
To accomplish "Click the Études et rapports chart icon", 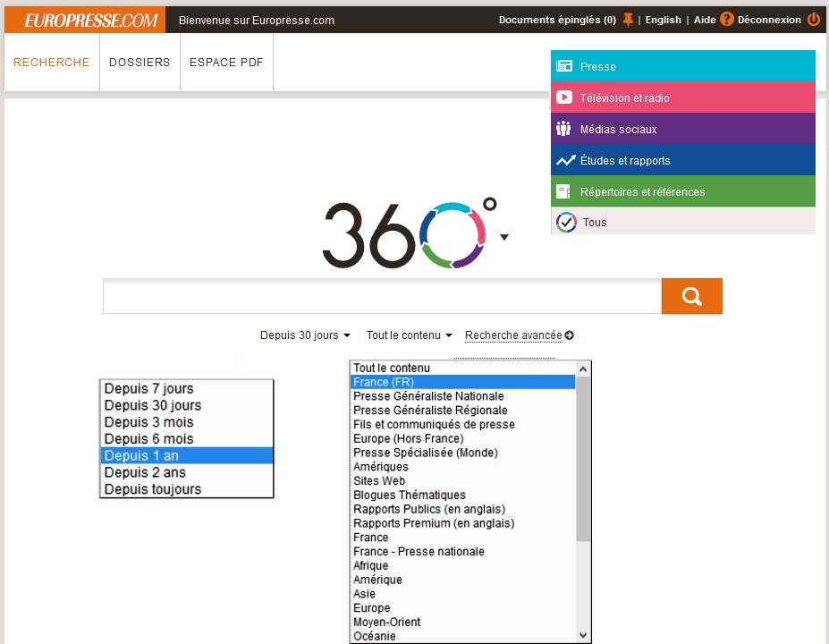I will point(565,161).
